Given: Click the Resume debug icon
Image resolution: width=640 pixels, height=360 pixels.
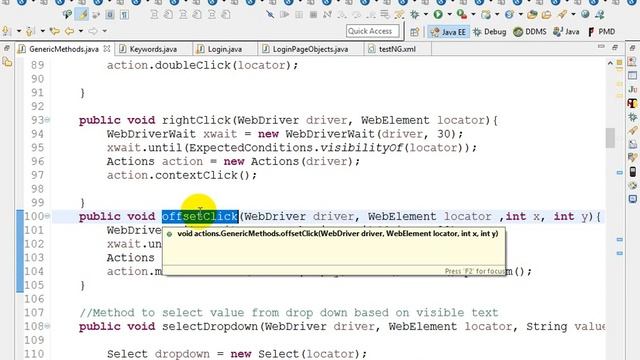Looking at the screenshot, I should coord(284,15).
